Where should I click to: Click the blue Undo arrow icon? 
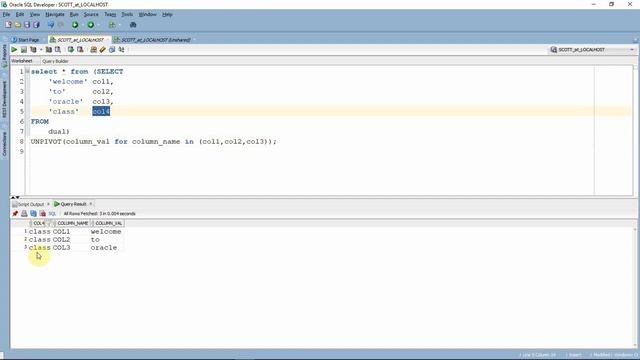point(51,25)
